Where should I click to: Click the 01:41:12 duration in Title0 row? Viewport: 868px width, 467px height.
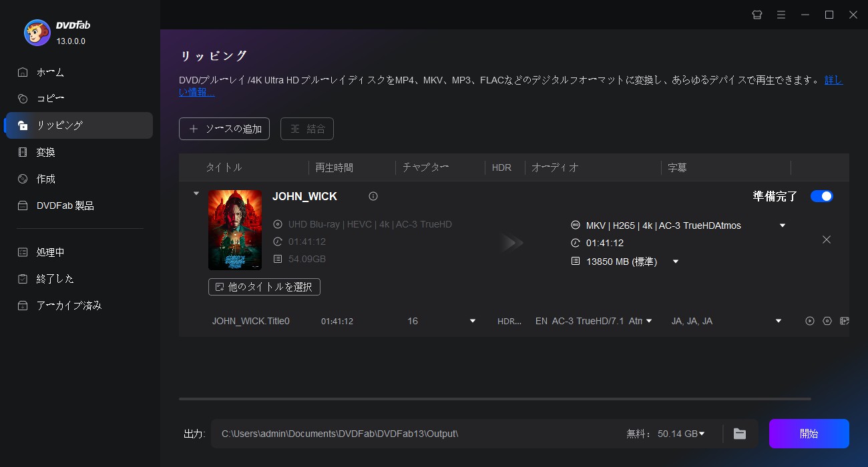[337, 321]
